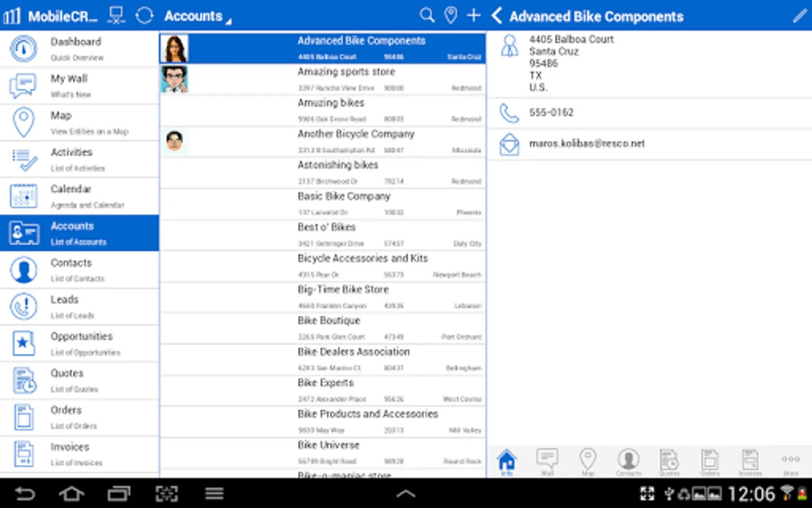Select Astonishing bikes account

tap(323, 172)
